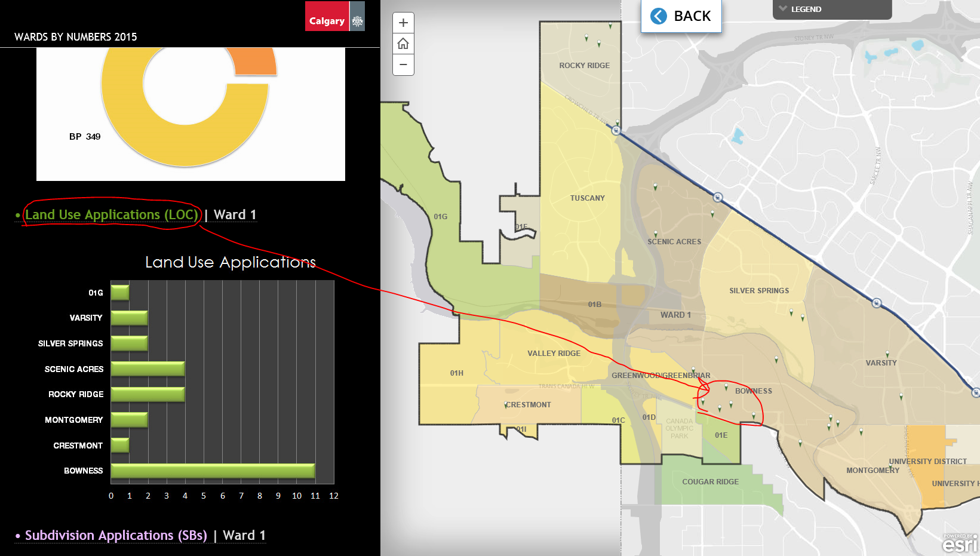Click the 01H area label on map
The height and width of the screenshot is (556, 980).
coord(457,373)
